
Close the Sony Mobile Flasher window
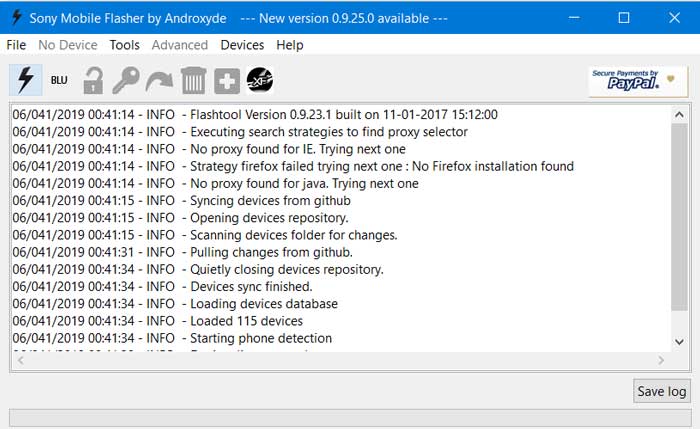(x=675, y=18)
